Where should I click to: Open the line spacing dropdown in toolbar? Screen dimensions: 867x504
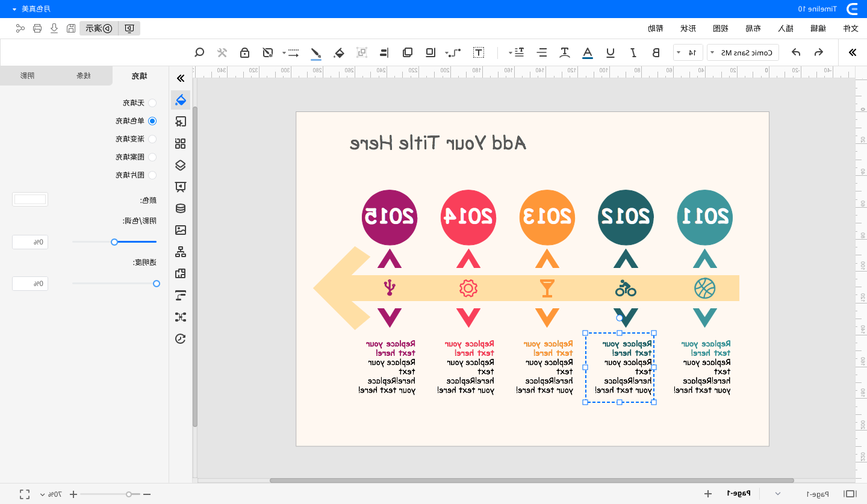click(515, 52)
